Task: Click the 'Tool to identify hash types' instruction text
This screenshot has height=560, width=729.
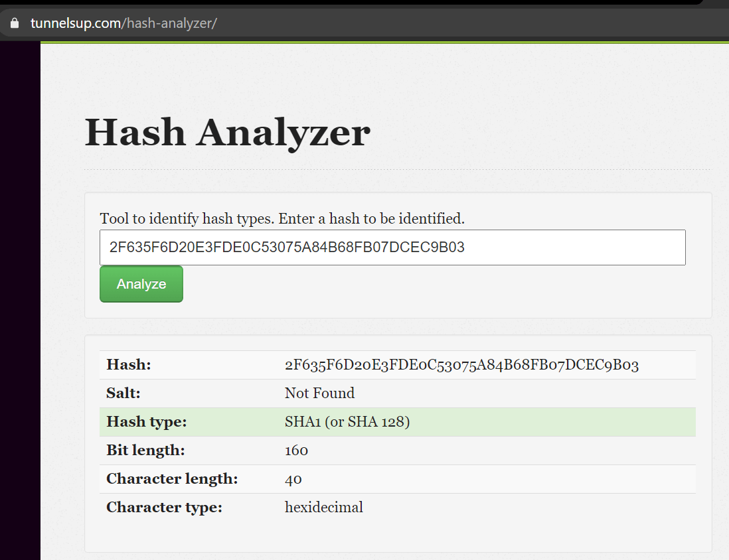Action: (x=282, y=218)
